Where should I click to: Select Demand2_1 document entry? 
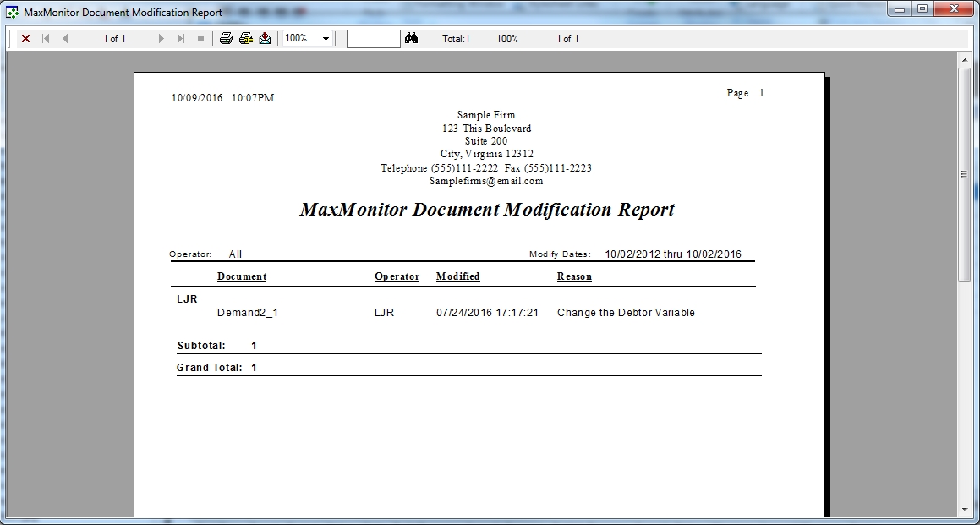pos(248,313)
